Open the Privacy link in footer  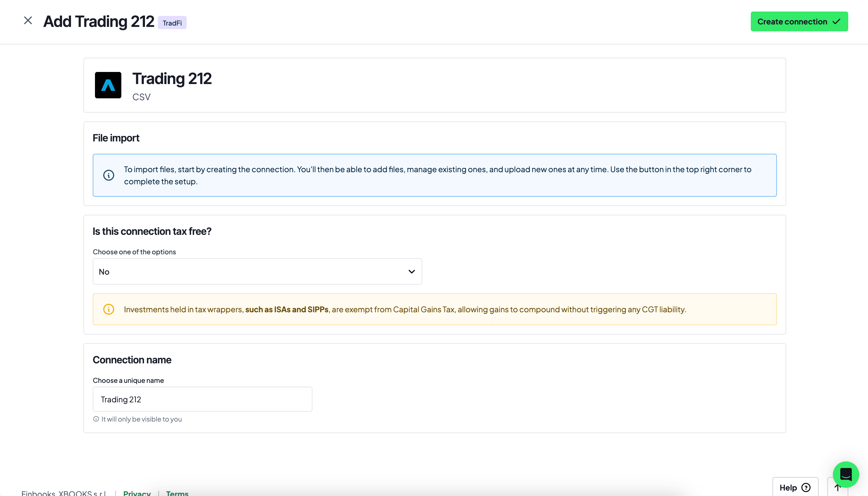[x=137, y=493]
